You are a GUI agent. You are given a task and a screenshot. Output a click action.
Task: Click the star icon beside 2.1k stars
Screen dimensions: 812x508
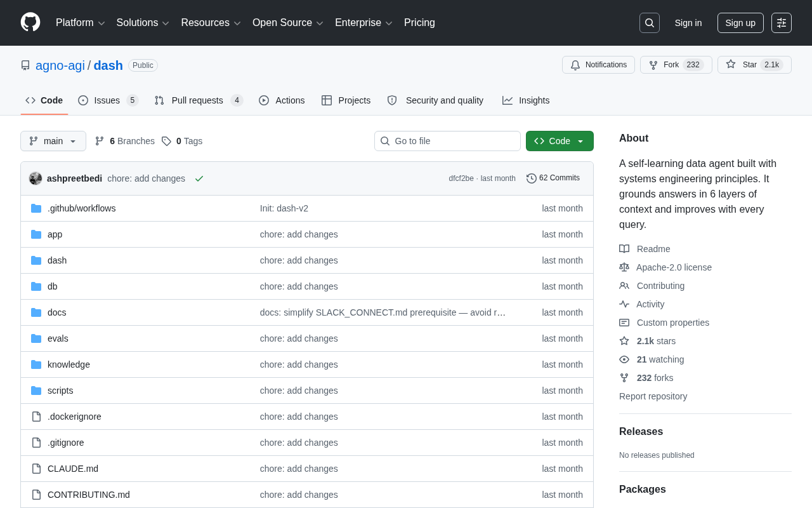624,341
